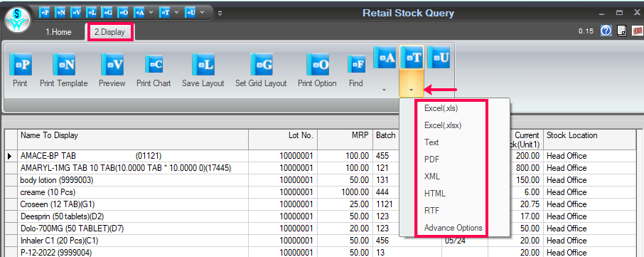Select HTML export option
644x257 pixels.
(x=435, y=193)
